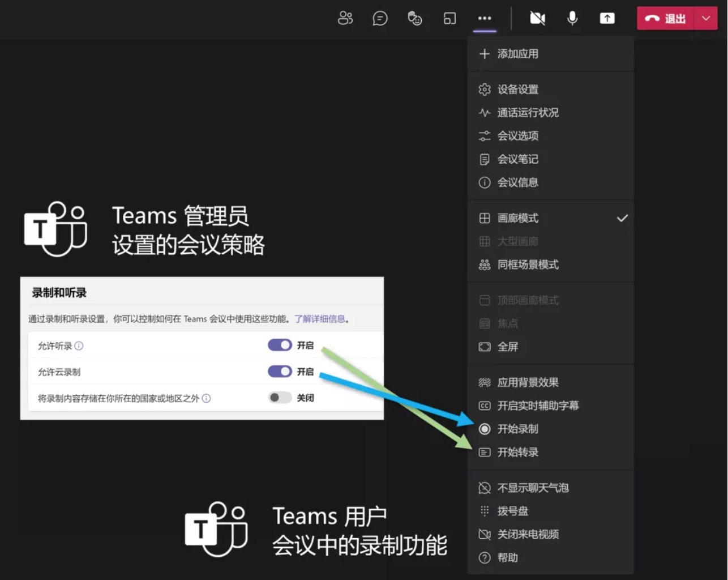
Task: Toggle the 允许云录制 switch
Action: tap(280, 372)
